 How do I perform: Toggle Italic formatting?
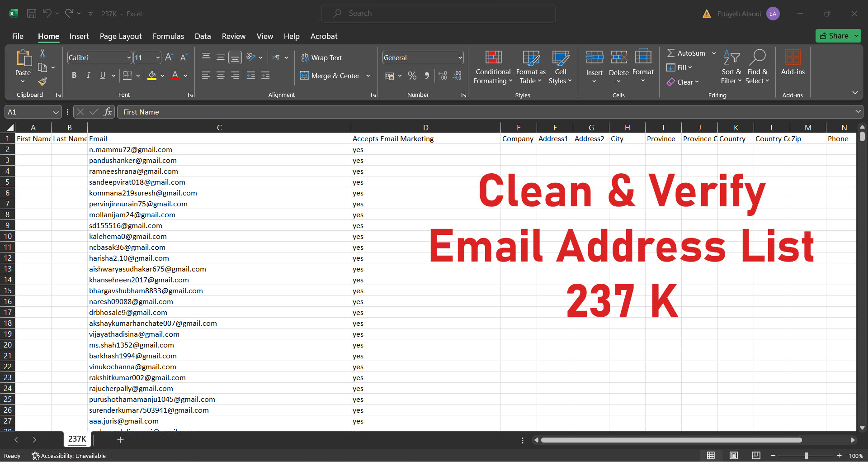pos(89,76)
